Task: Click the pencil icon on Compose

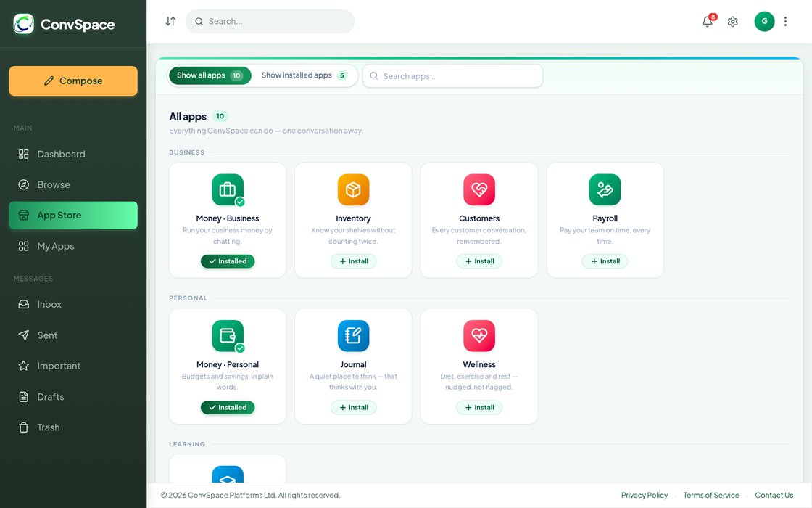Action: point(49,81)
